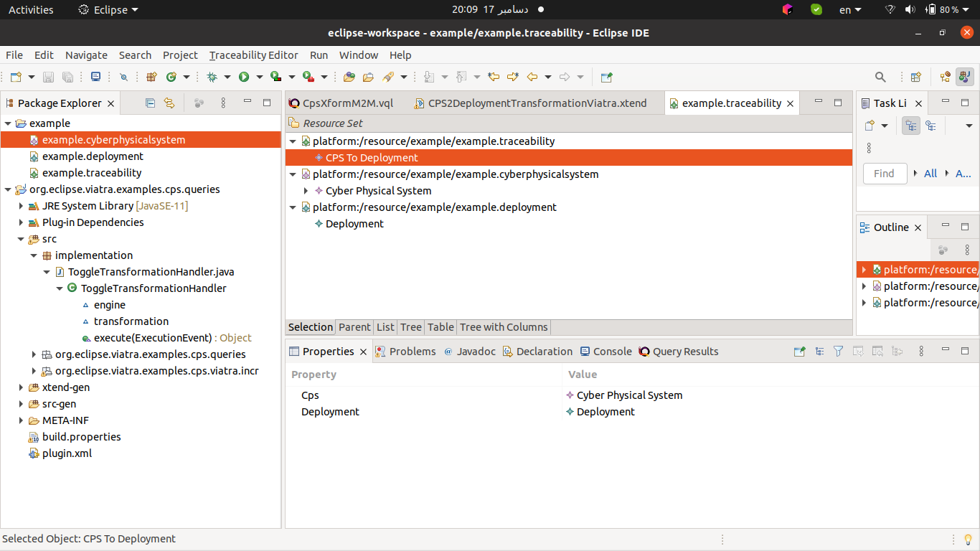The width and height of the screenshot is (980, 551).
Task: Open the Window menu
Action: tap(359, 55)
